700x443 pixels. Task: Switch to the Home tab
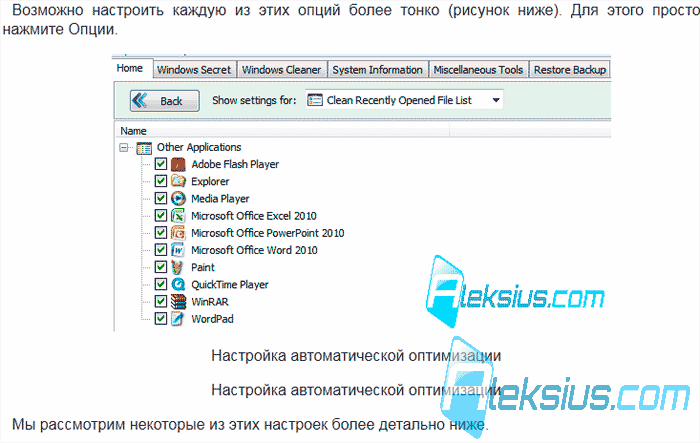[x=130, y=68]
